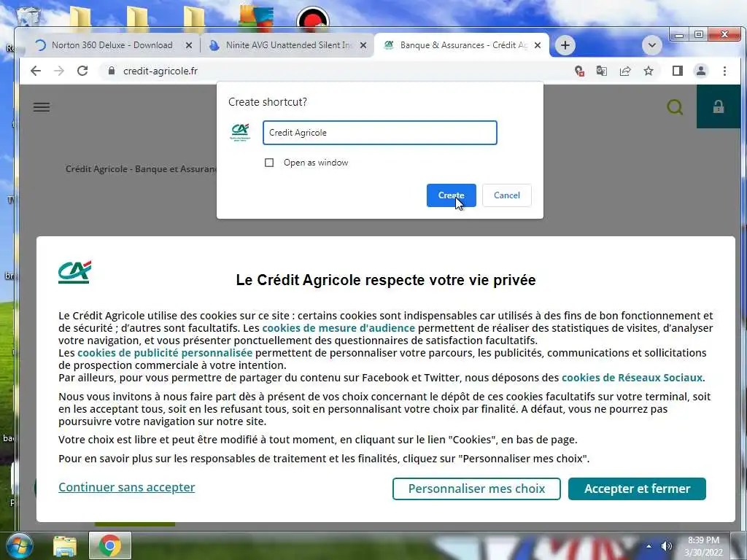Viewport: 747px width, 560px height.
Task: Click the padlock site info icon
Action: tap(112, 71)
